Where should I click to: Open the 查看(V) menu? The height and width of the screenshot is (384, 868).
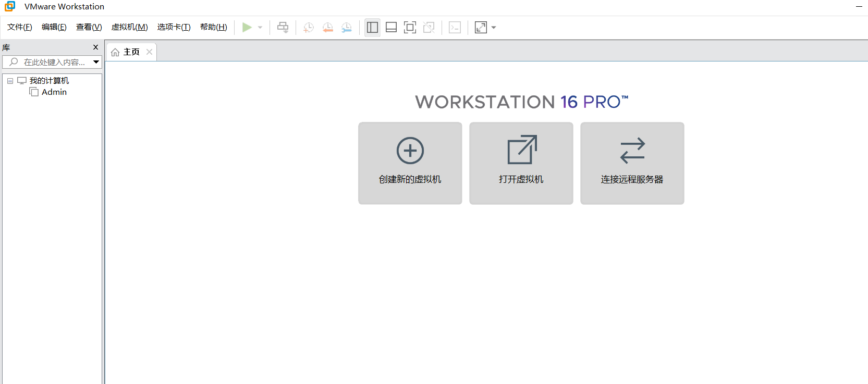coord(89,27)
